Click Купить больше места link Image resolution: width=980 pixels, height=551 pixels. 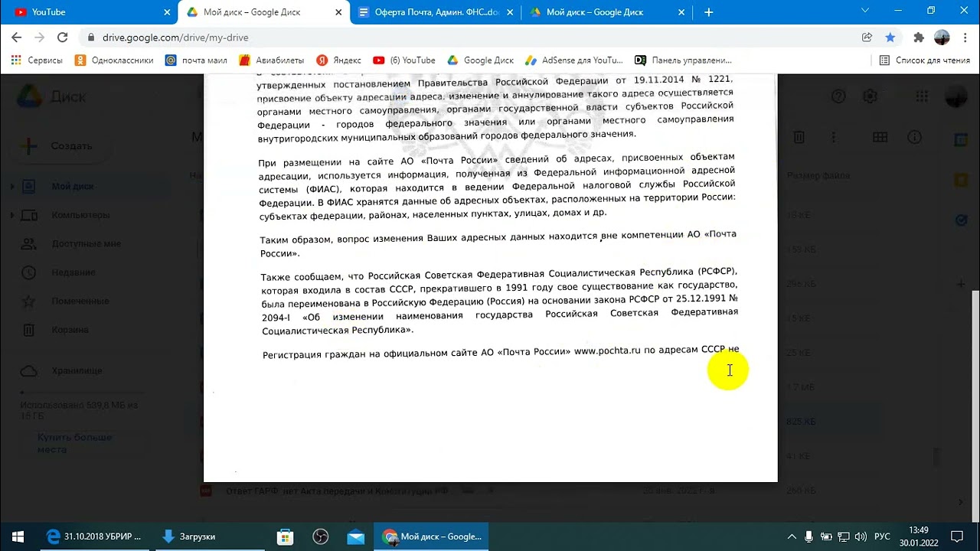74,443
